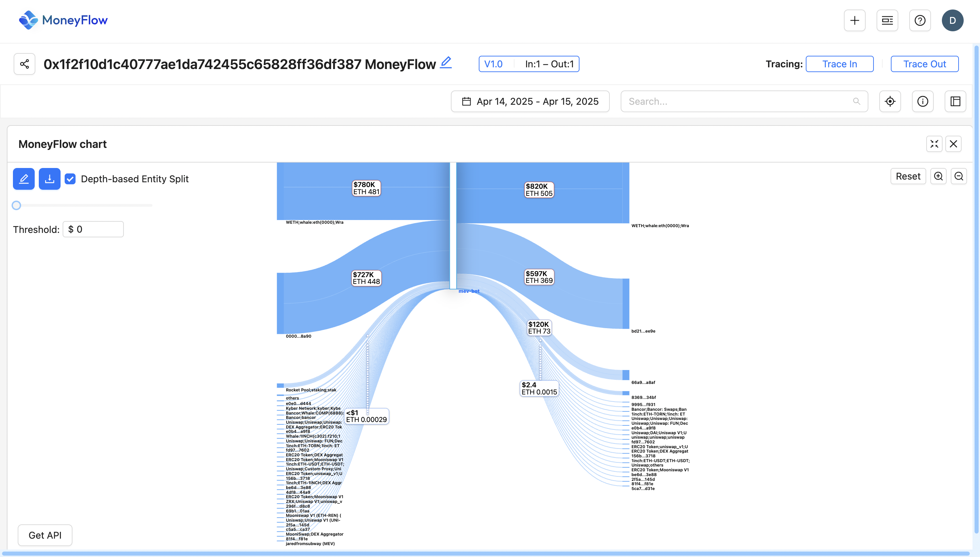Screen dimensions: 980x557
Task: Select the $120K ETH 73 flow label
Action: (x=539, y=328)
